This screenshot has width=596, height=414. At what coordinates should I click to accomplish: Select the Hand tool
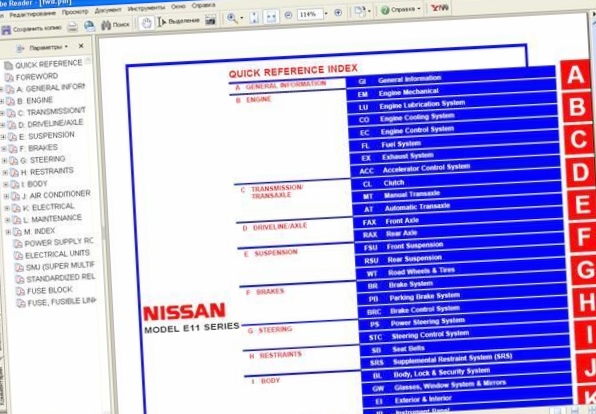tap(146, 23)
